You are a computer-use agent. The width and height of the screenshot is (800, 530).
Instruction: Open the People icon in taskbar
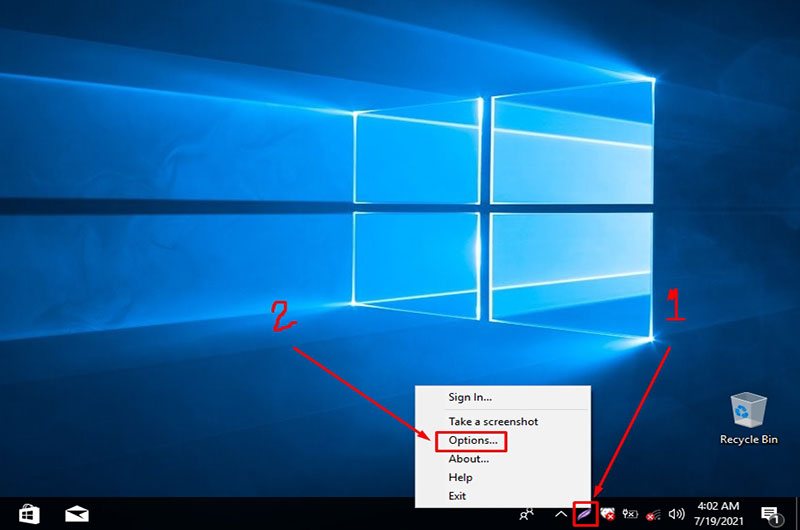pos(527,514)
